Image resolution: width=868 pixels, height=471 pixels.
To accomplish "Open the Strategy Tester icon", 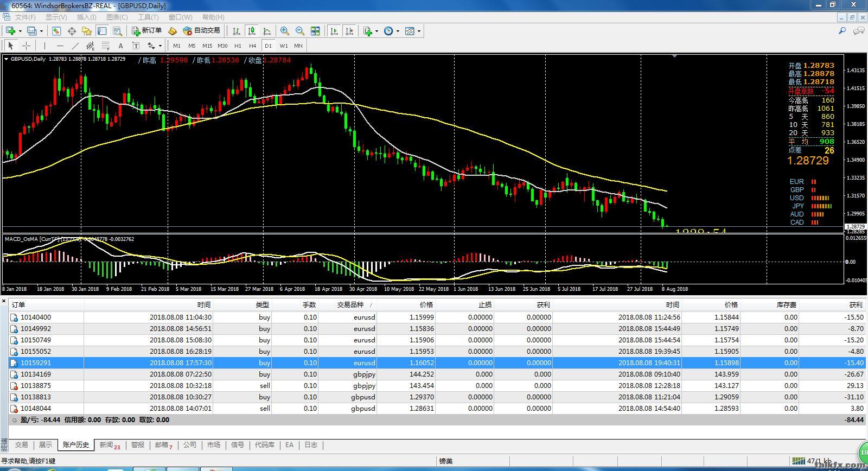I will [117, 31].
